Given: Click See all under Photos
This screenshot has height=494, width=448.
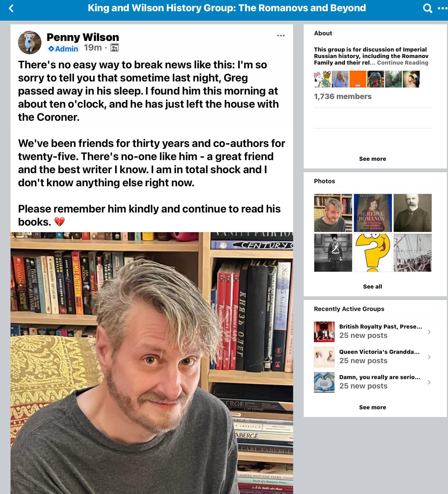Looking at the screenshot, I should tap(373, 286).
